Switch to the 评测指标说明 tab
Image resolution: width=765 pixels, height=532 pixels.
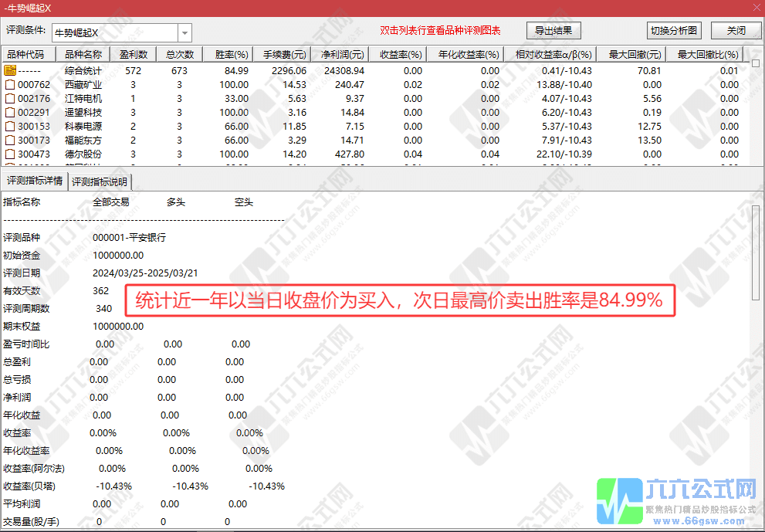pos(100,182)
